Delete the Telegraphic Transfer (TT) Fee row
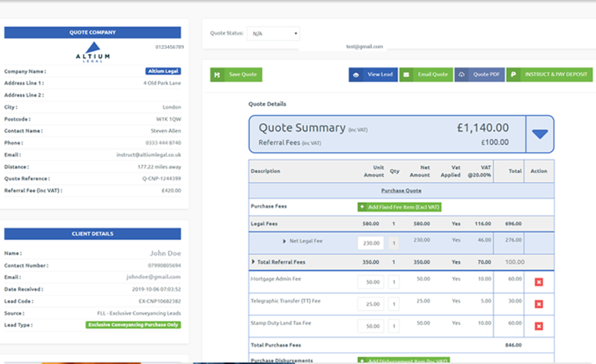This screenshot has height=364, width=596. (539, 304)
